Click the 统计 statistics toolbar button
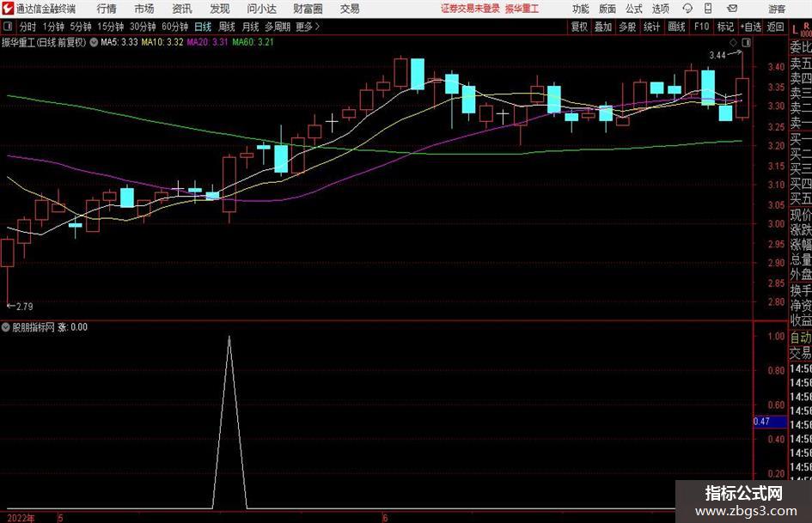The width and height of the screenshot is (812, 523). (651, 27)
